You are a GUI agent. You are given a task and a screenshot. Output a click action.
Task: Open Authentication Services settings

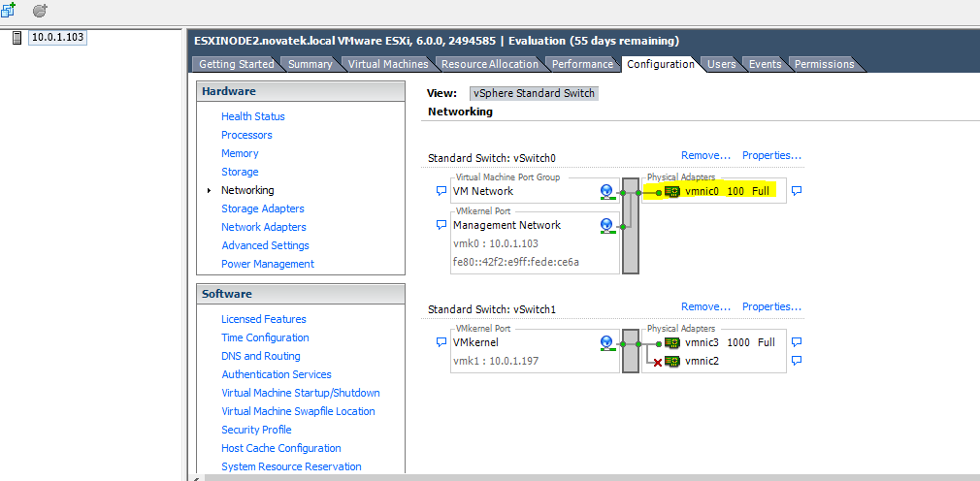point(277,374)
